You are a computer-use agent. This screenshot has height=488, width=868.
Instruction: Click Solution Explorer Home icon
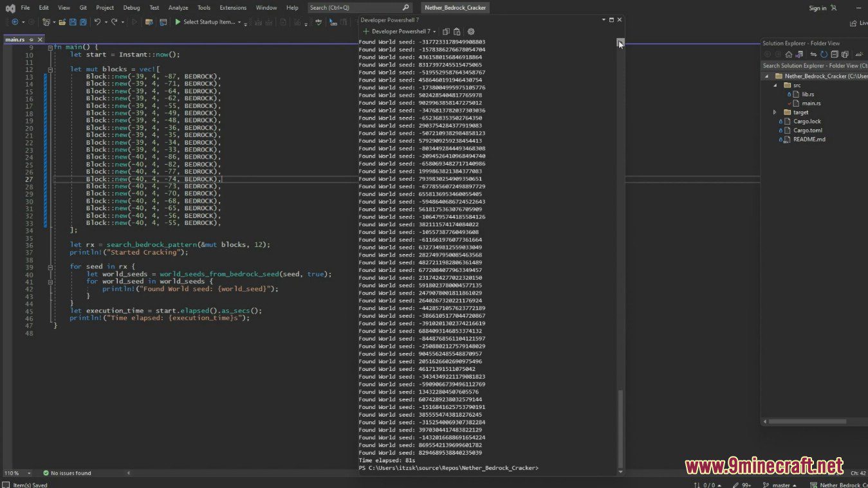tap(789, 54)
